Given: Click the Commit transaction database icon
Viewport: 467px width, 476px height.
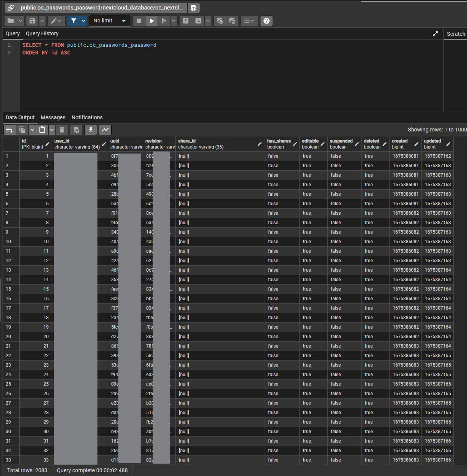Looking at the screenshot, I should [219, 21].
